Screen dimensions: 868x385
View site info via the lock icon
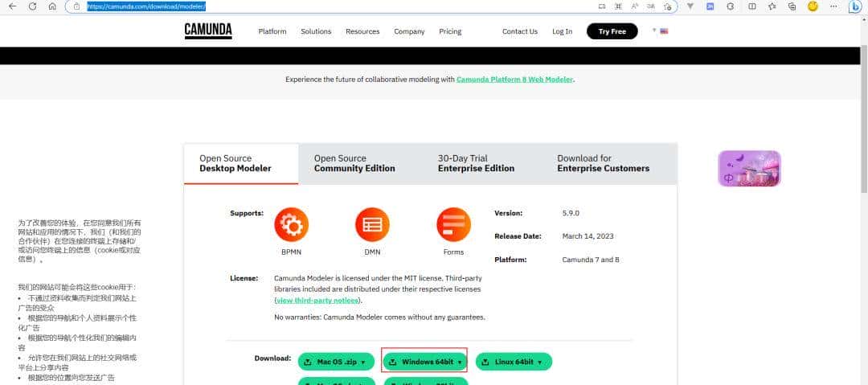[x=77, y=6]
